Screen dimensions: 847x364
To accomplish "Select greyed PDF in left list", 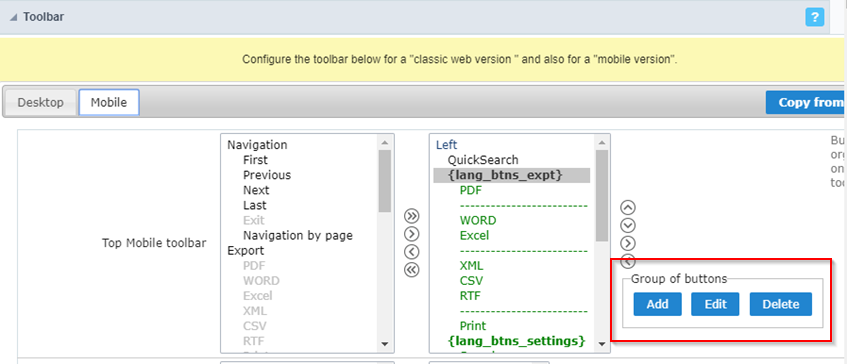I will click(254, 266).
